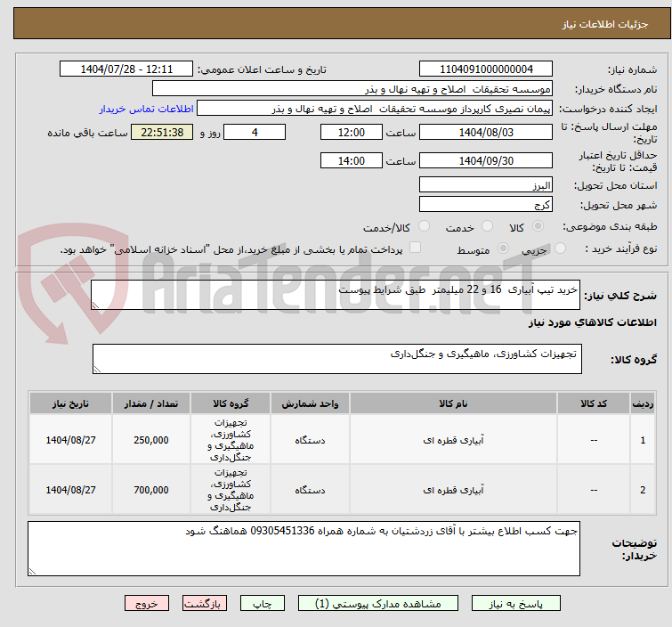This screenshot has width=672, height=627.
Task: Click the نام کالا column header
Action: 453,403
